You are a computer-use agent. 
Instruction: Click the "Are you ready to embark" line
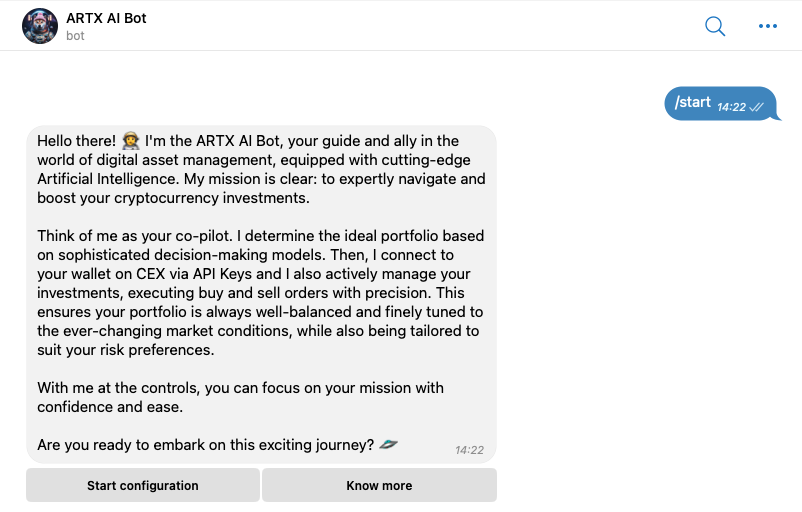point(205,444)
